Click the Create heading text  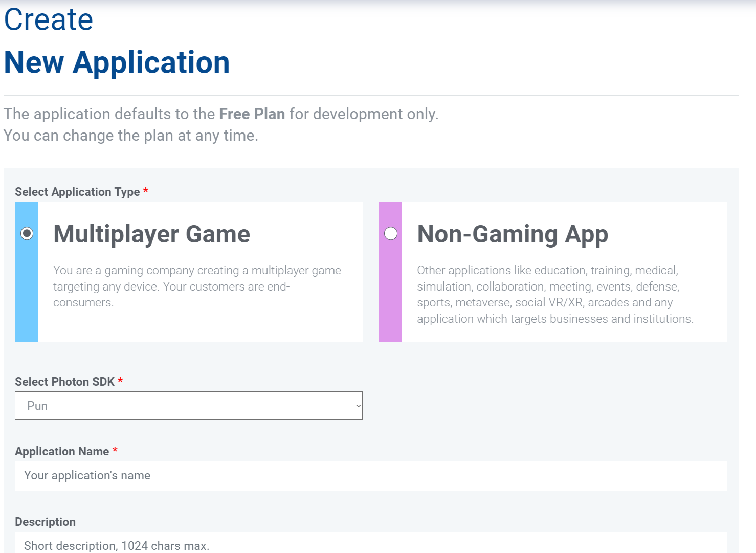pyautogui.click(x=49, y=19)
